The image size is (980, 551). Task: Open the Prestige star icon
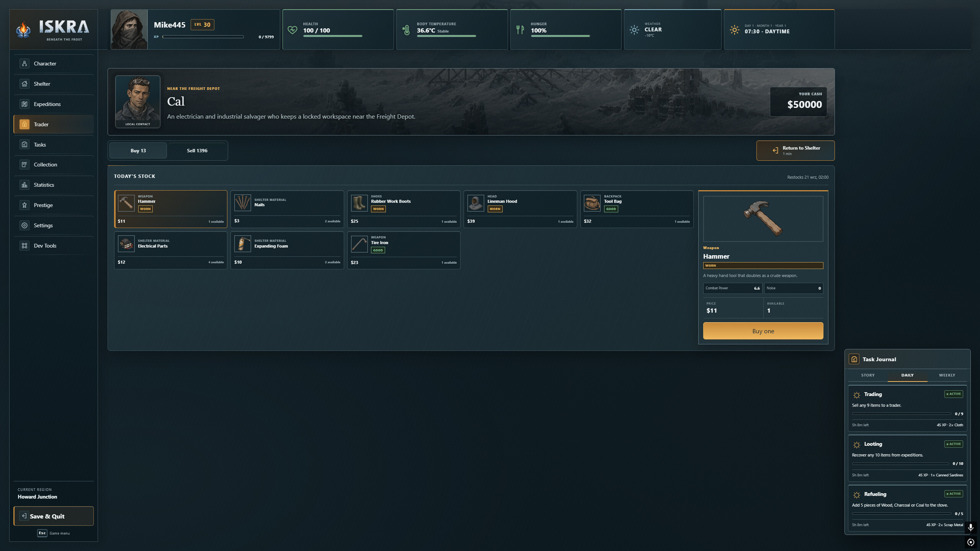pyautogui.click(x=24, y=205)
